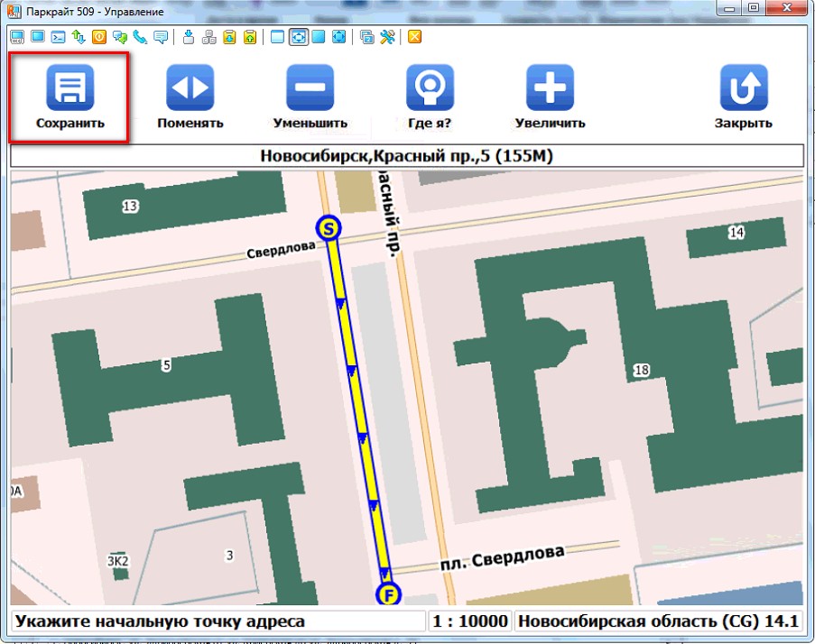Zoom out with the Уменьшить button
This screenshot has height=644, width=815.
[x=310, y=97]
